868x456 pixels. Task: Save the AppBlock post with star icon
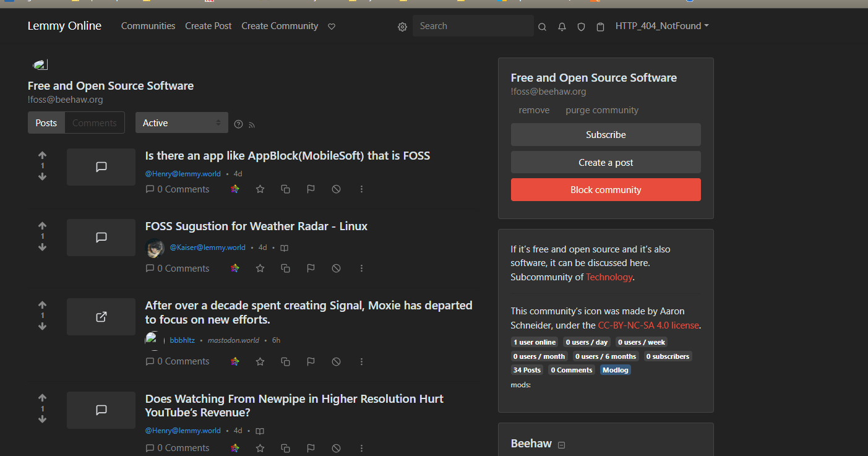pyautogui.click(x=260, y=189)
